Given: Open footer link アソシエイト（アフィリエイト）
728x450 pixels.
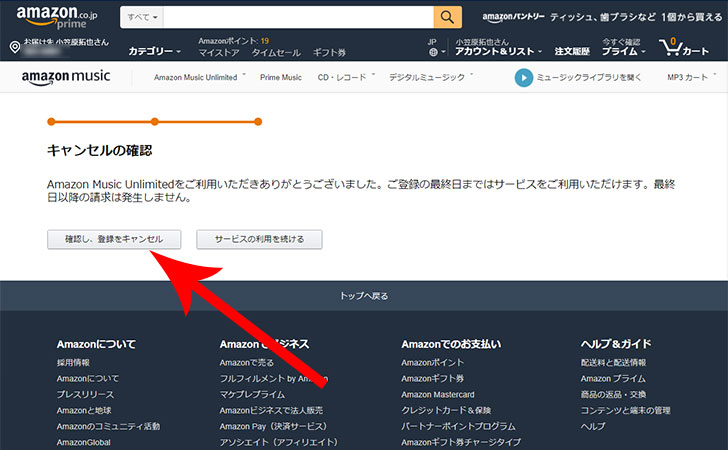Looking at the screenshot, I should pyautogui.click(x=279, y=443).
